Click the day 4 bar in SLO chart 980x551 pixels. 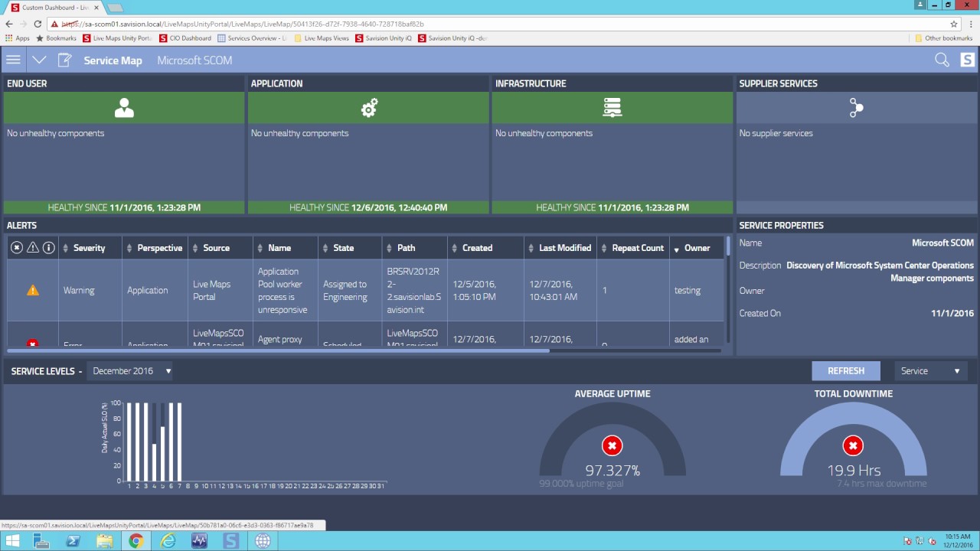pyautogui.click(x=155, y=462)
